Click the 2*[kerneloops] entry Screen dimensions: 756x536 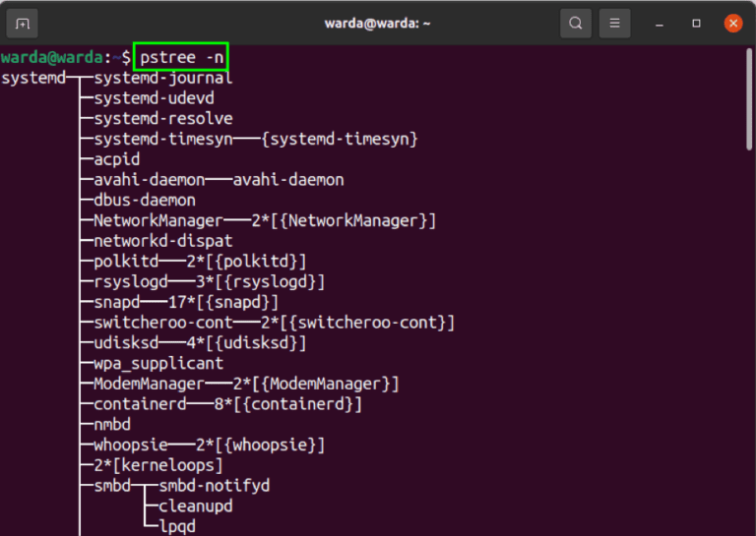click(158, 465)
